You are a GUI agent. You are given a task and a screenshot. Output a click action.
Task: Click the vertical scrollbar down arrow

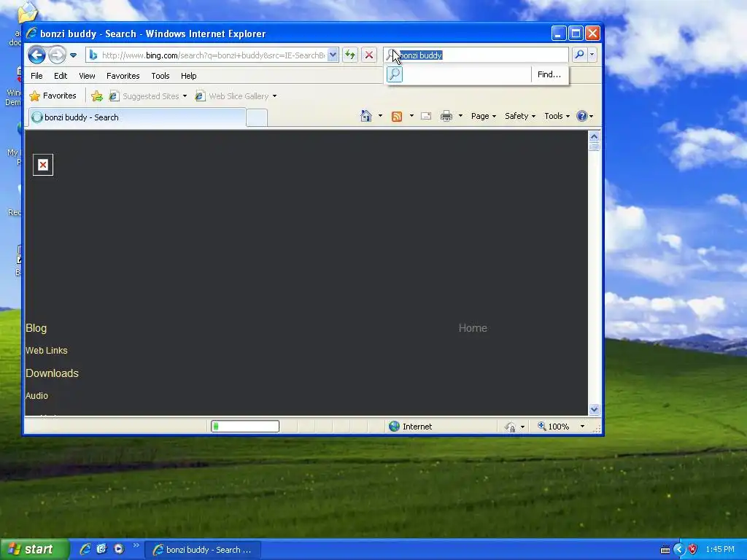(594, 409)
